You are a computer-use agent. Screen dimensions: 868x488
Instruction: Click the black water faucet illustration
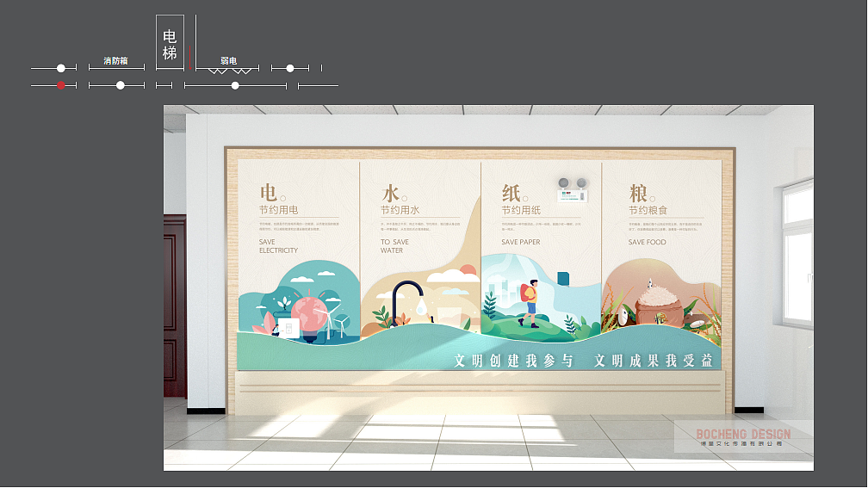406,301
